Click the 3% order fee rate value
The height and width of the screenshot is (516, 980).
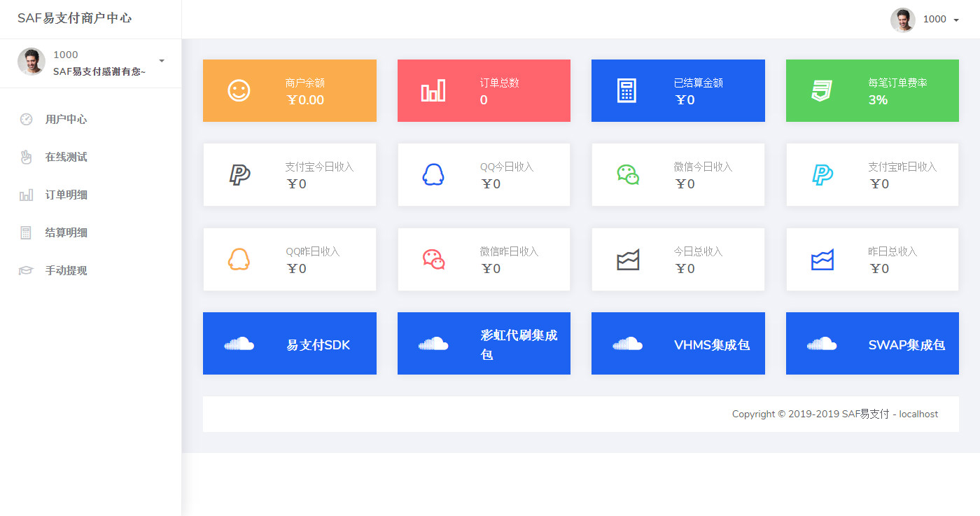[878, 100]
